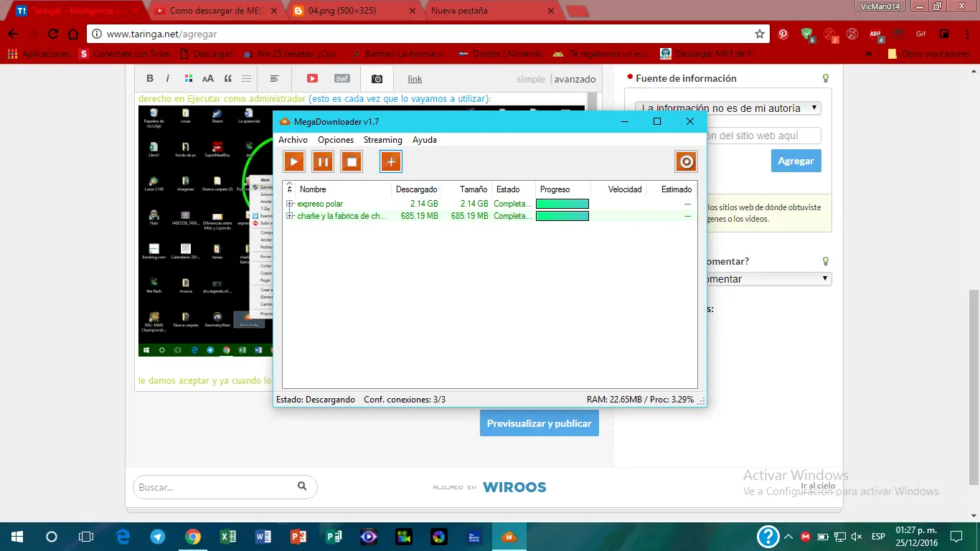Image resolution: width=980 pixels, height=551 pixels.
Task: Add new links with the plus button
Action: coord(391,161)
